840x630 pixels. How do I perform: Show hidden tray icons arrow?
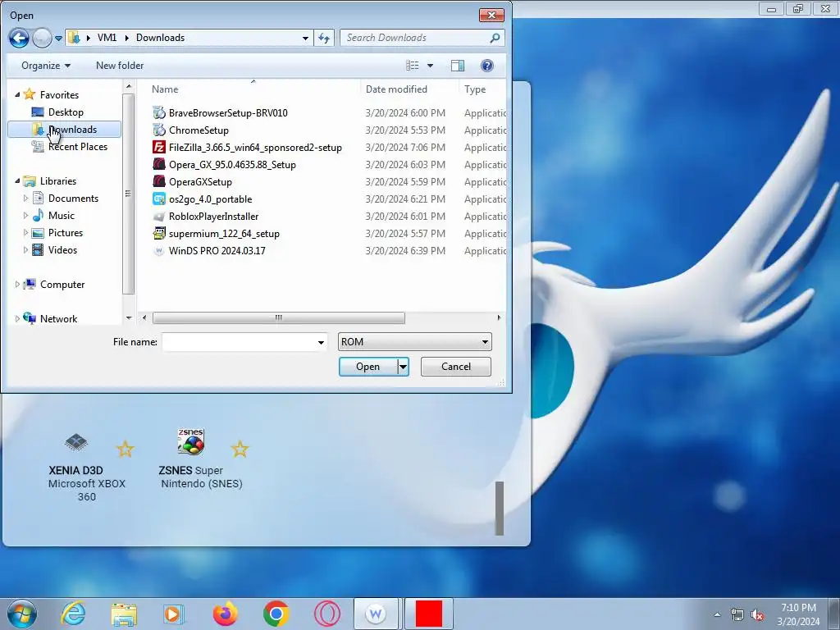coord(717,615)
